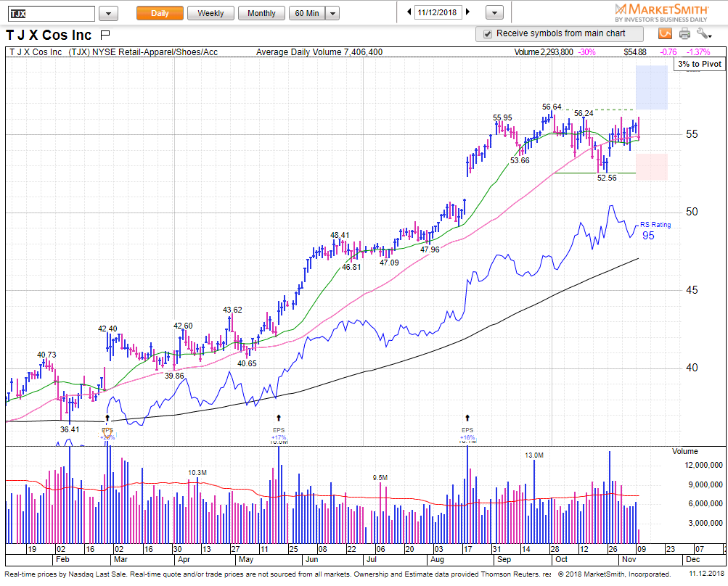
Task: Click the TJX symbol input field
Action: 52,14
